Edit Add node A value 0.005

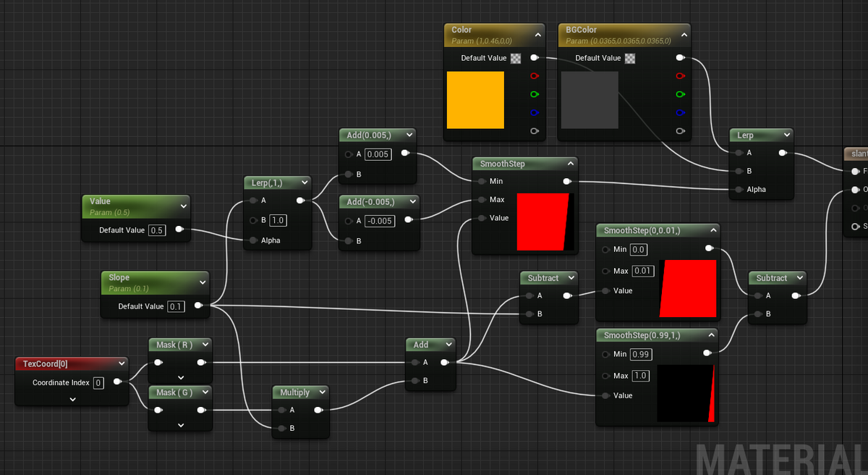tap(378, 154)
